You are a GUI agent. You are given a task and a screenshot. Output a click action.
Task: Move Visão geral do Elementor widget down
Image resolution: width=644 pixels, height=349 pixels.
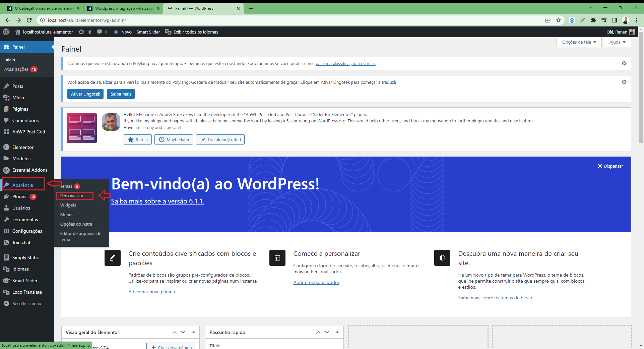(183, 332)
